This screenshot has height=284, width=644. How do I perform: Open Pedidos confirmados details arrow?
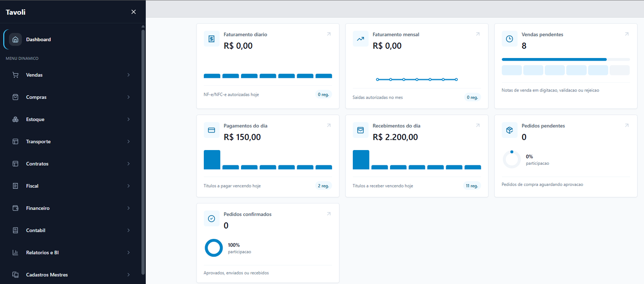coord(329,214)
